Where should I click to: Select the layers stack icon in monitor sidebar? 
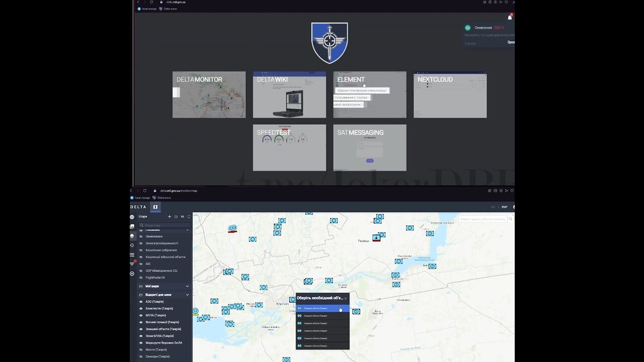pyautogui.click(x=132, y=236)
